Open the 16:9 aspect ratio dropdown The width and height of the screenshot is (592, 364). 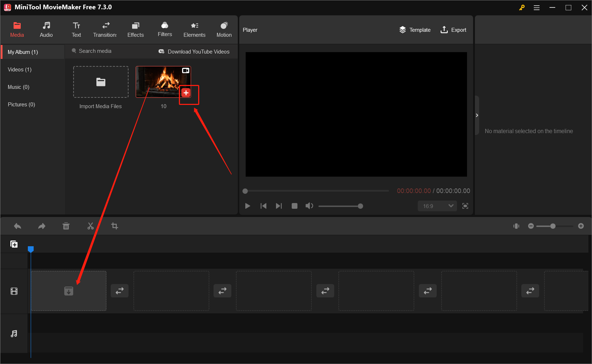pos(437,206)
